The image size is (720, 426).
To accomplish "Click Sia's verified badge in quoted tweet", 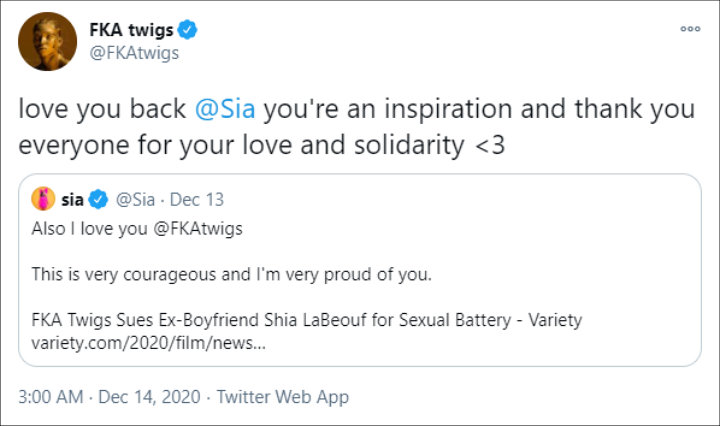I will [x=100, y=200].
